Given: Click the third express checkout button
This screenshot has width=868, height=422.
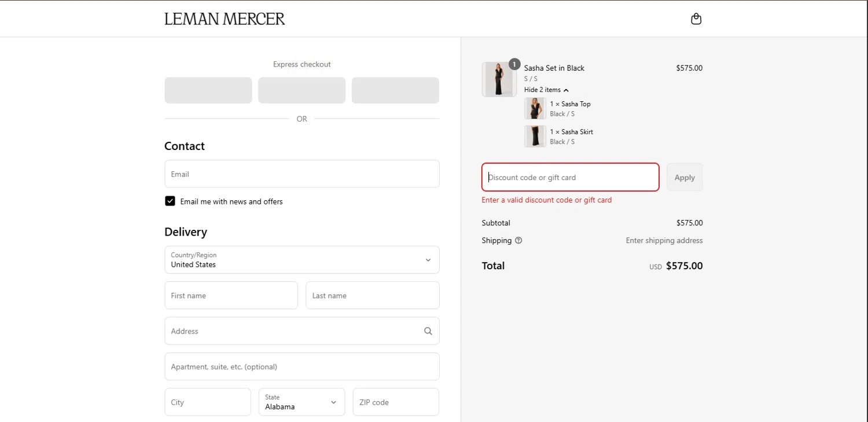Looking at the screenshot, I should [395, 90].
